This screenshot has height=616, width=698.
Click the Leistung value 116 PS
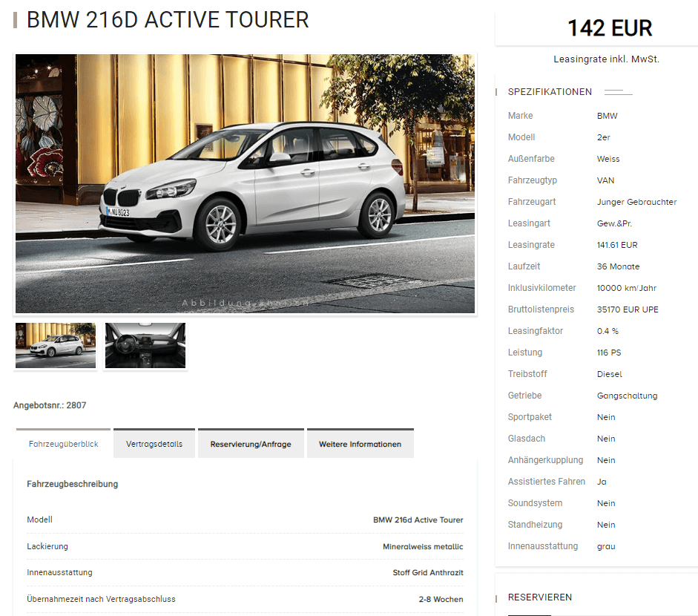coord(609,353)
